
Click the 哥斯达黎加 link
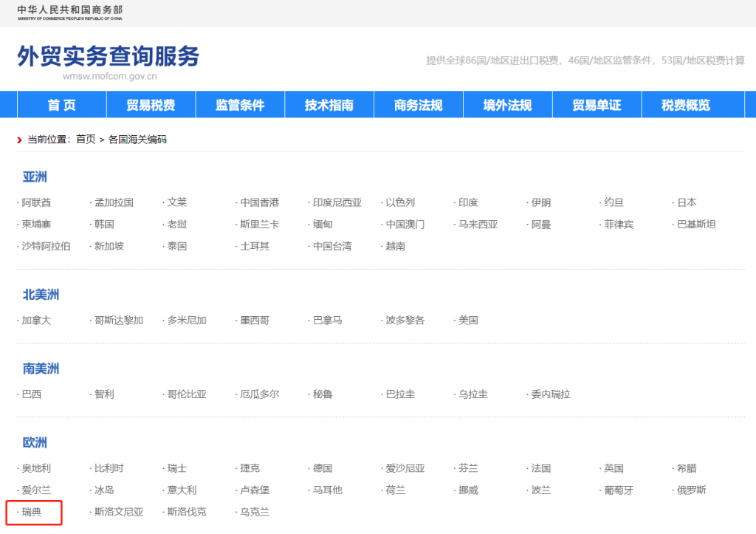click(x=119, y=321)
